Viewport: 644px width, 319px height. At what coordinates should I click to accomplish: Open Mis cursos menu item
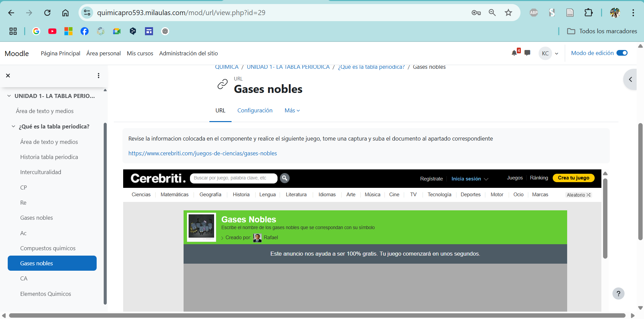click(x=140, y=53)
